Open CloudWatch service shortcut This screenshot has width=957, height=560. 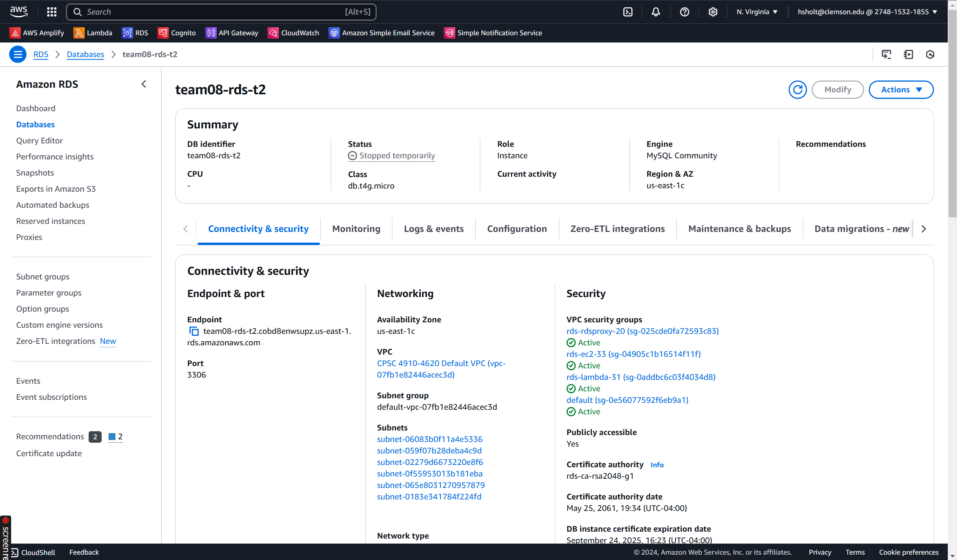pyautogui.click(x=293, y=33)
